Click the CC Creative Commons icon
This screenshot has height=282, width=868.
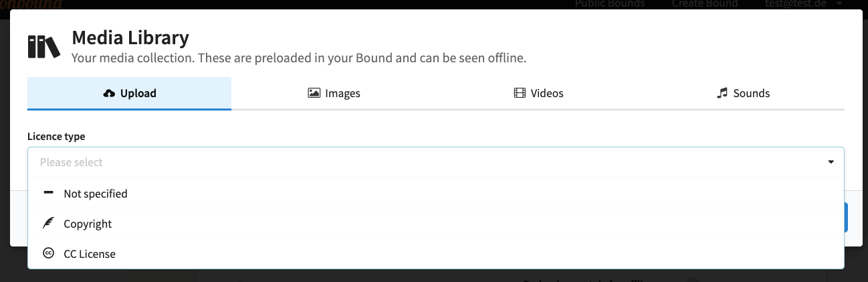48,253
